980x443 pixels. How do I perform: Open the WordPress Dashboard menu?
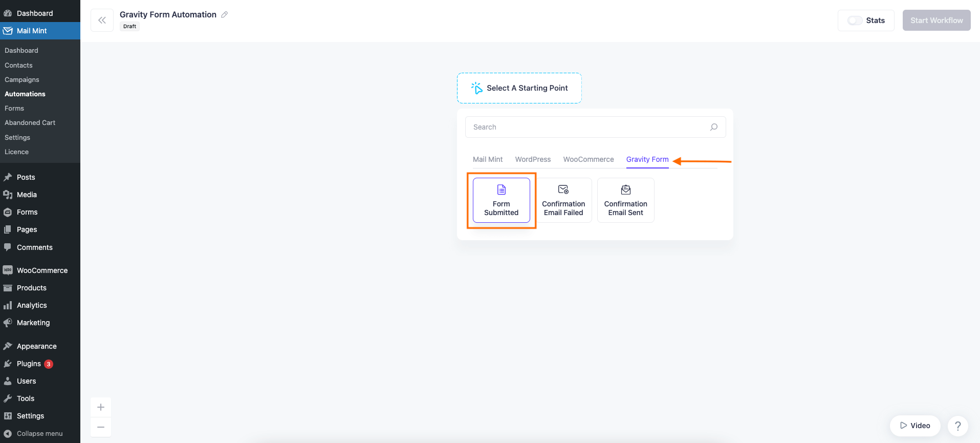[x=40, y=13]
